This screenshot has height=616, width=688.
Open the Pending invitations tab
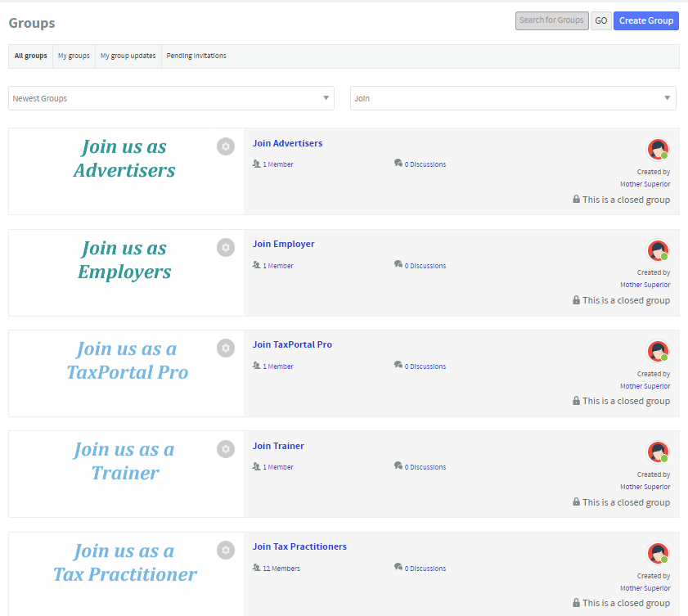tap(196, 56)
